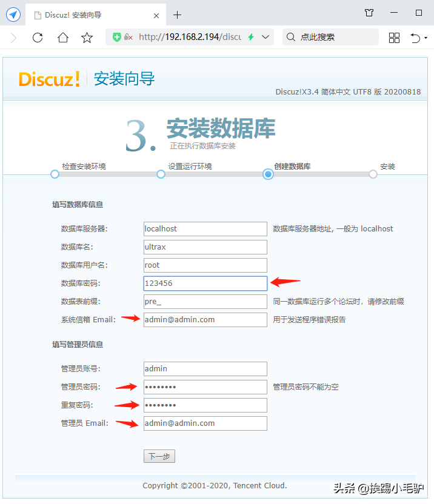This screenshot has width=434, height=504.
Task: Focus the 管理员 Email field
Action: click(205, 423)
